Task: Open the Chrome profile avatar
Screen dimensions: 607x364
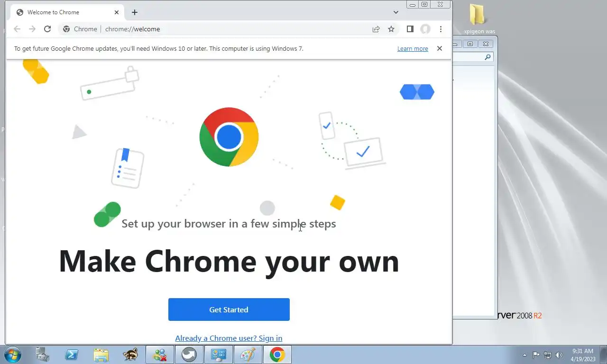Action: (x=425, y=29)
